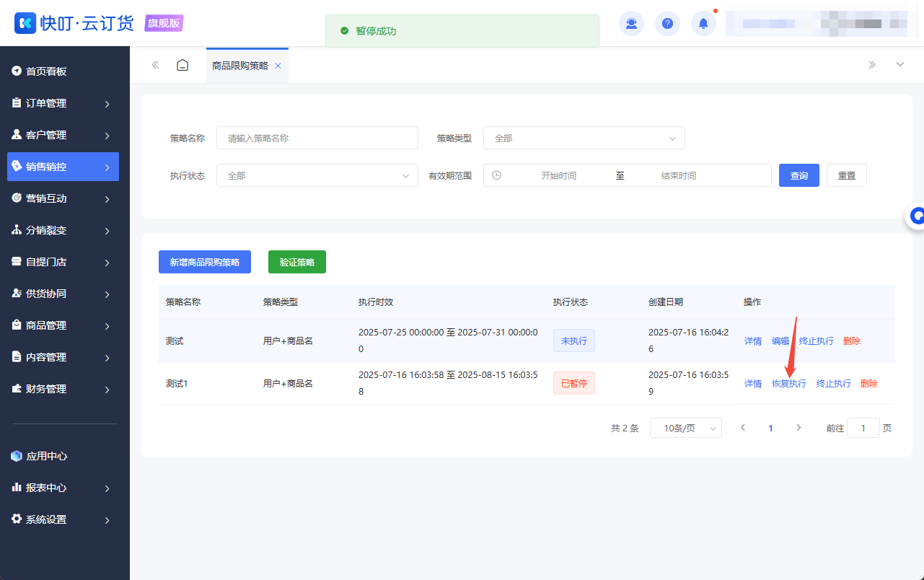924x580 pixels.
Task: Expand 财务管理 menu
Action: pos(63,389)
